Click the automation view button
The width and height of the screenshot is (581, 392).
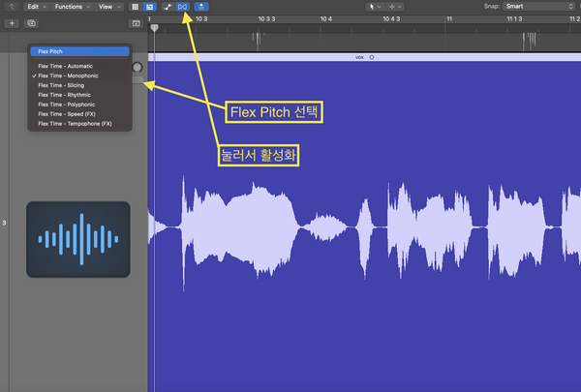pyautogui.click(x=167, y=6)
